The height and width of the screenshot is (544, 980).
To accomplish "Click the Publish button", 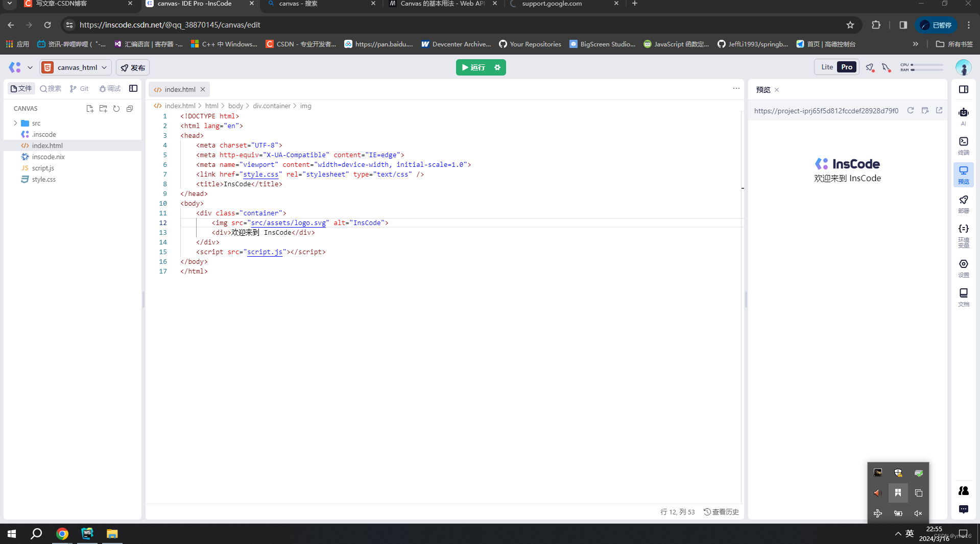I will click(133, 67).
